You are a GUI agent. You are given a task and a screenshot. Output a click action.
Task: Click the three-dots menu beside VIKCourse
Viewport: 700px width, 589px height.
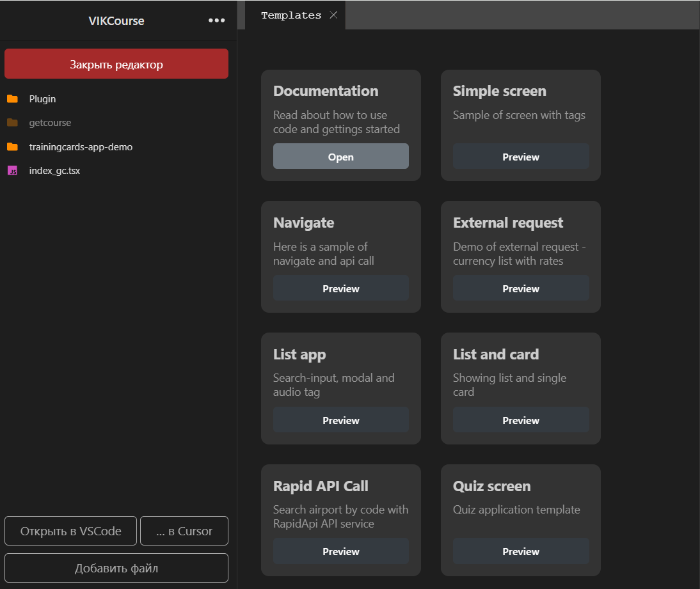pos(216,20)
